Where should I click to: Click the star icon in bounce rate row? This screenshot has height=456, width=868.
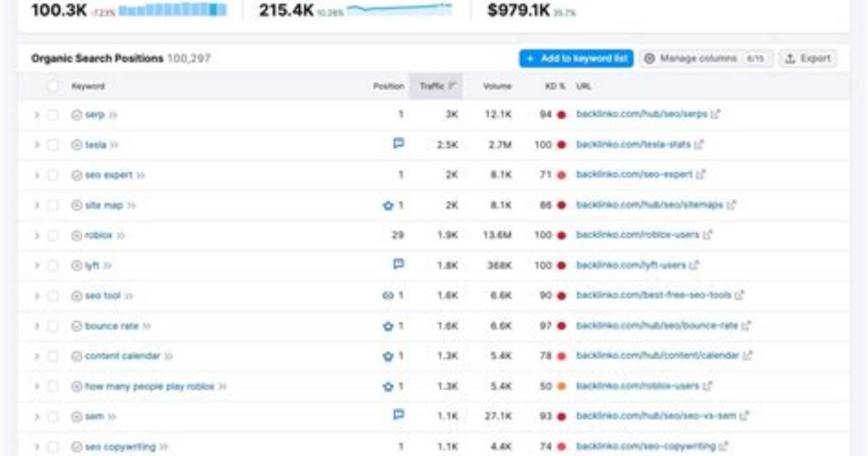388,326
